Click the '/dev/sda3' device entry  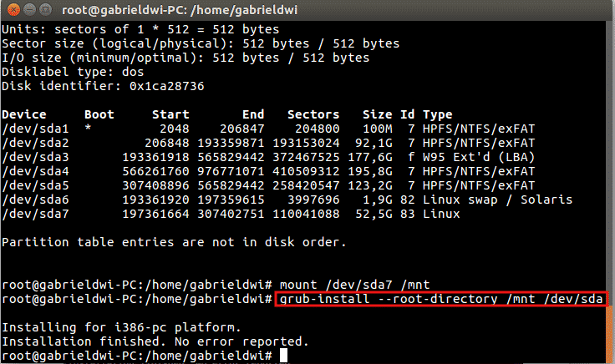(35, 157)
